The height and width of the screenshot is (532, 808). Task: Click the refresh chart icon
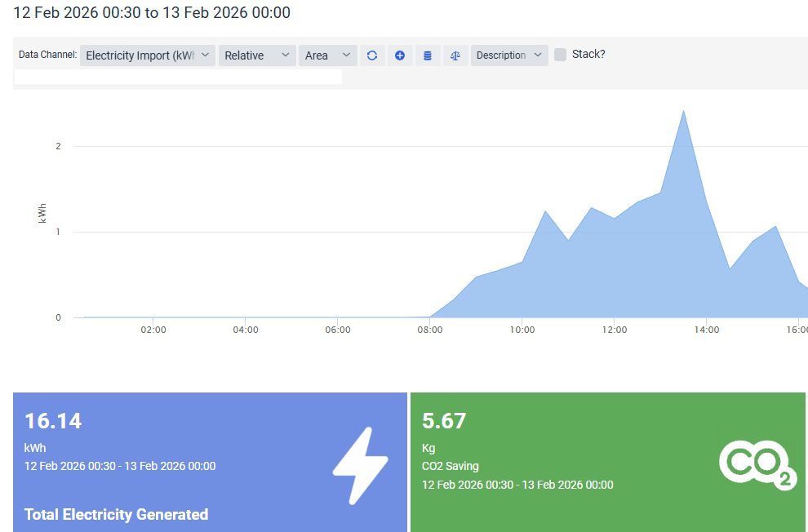tap(372, 55)
